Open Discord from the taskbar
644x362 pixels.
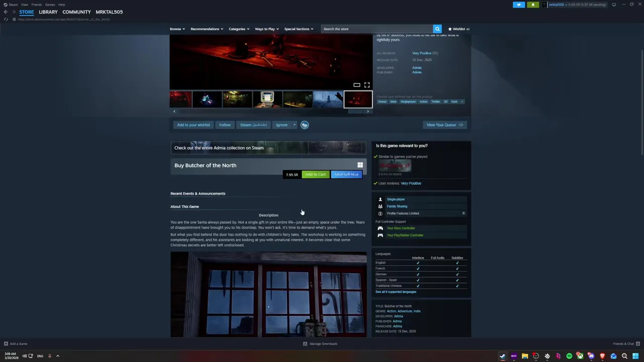coord(591,356)
